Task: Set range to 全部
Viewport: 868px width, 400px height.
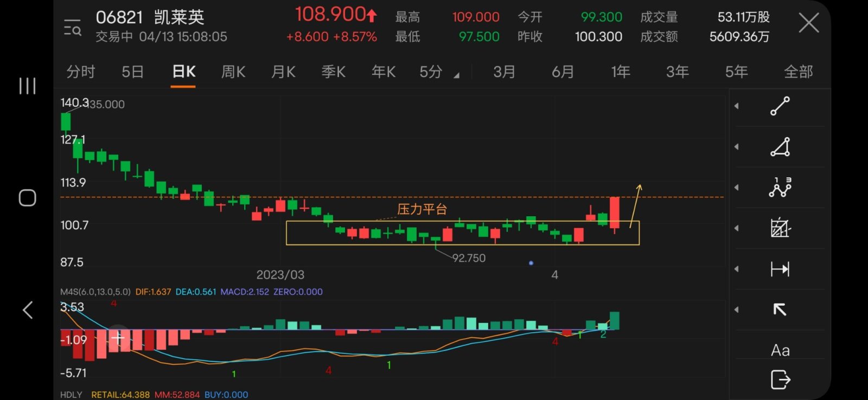Action: click(798, 72)
